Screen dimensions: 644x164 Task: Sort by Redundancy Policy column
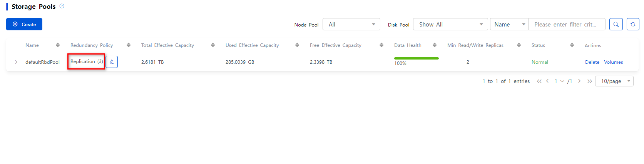point(129,45)
